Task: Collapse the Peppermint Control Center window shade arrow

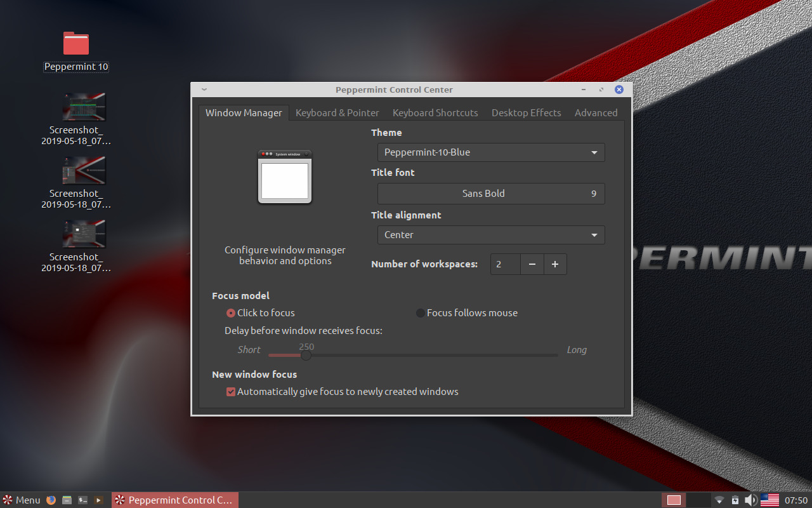Action: point(204,90)
